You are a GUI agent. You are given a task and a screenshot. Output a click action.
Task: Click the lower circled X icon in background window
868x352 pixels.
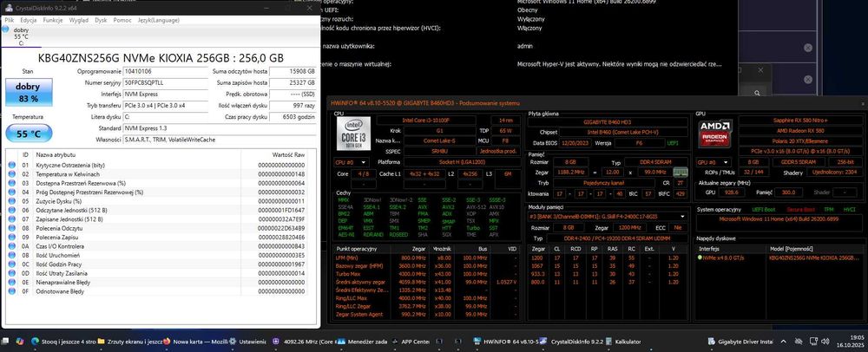(807, 81)
